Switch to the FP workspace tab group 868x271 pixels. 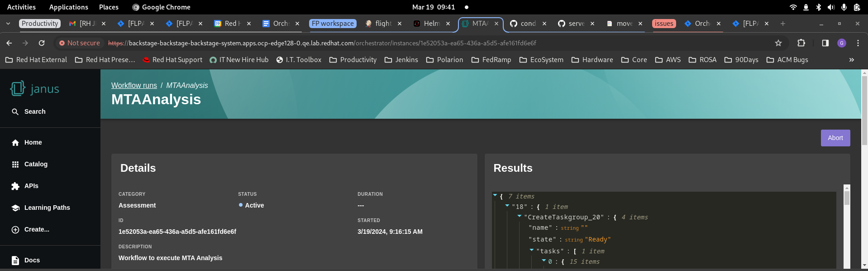tap(333, 24)
